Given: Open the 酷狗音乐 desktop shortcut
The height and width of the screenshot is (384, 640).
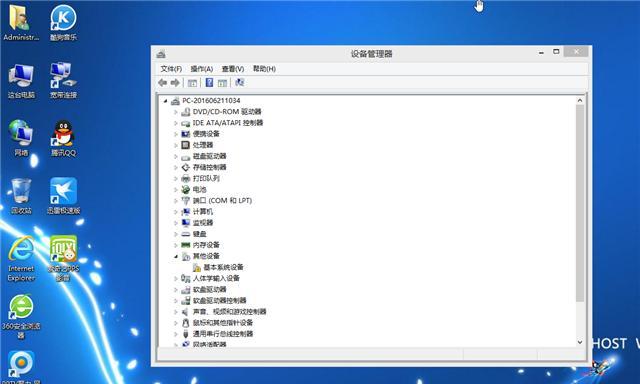Looking at the screenshot, I should click(63, 22).
